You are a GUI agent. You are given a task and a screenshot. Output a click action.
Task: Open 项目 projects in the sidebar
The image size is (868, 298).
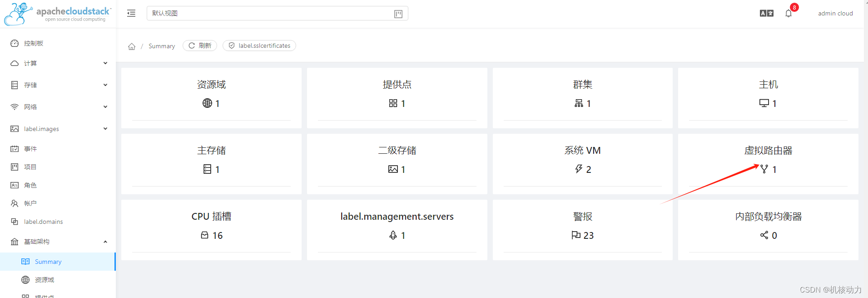(58, 167)
